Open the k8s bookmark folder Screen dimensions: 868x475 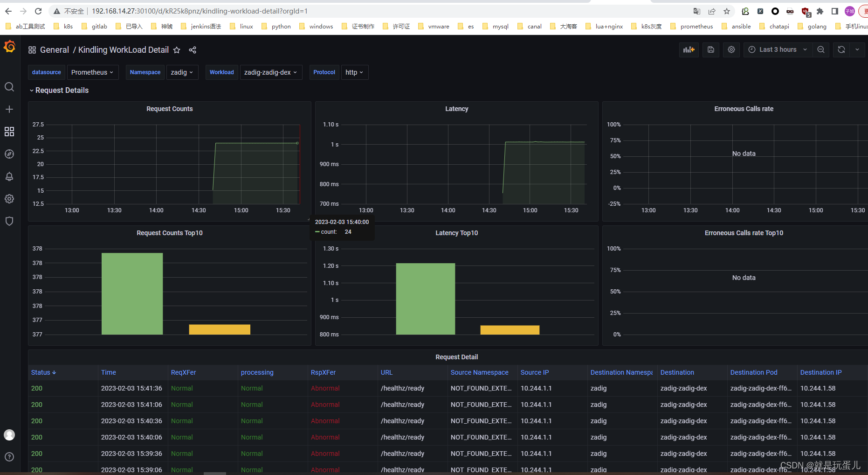(64, 27)
